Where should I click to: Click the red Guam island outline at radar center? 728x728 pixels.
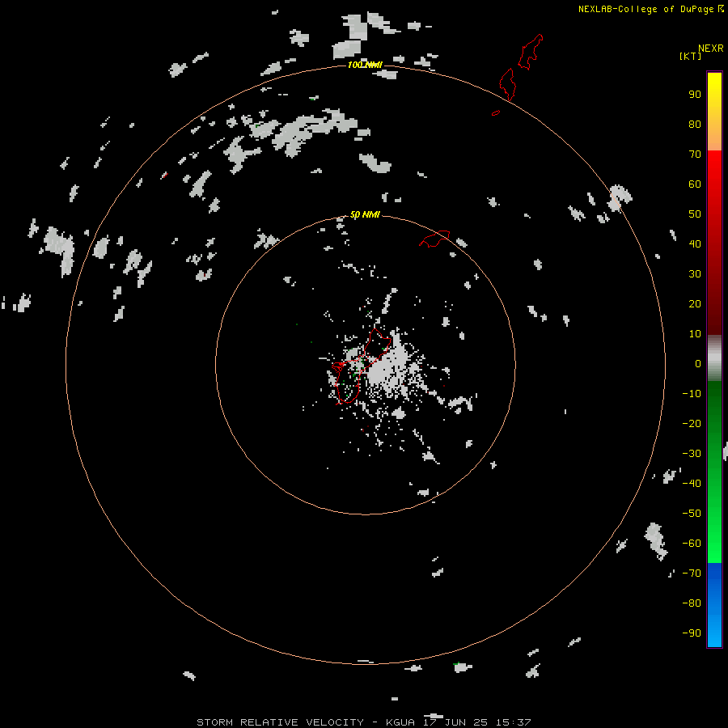click(360, 366)
